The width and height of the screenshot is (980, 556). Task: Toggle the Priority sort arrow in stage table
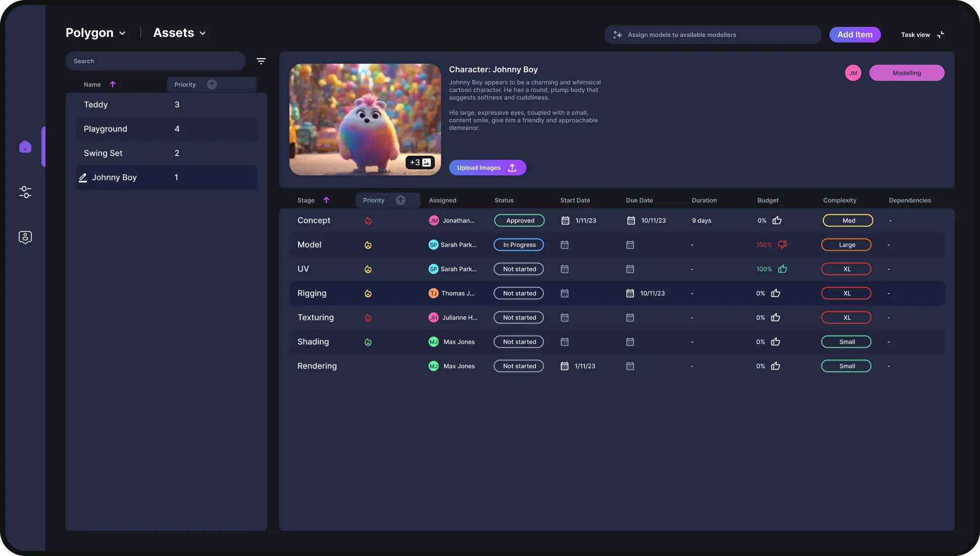point(400,200)
